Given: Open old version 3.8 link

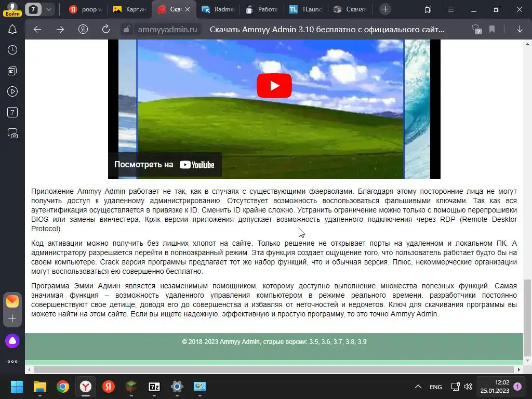Looking at the screenshot, I should 350,342.
